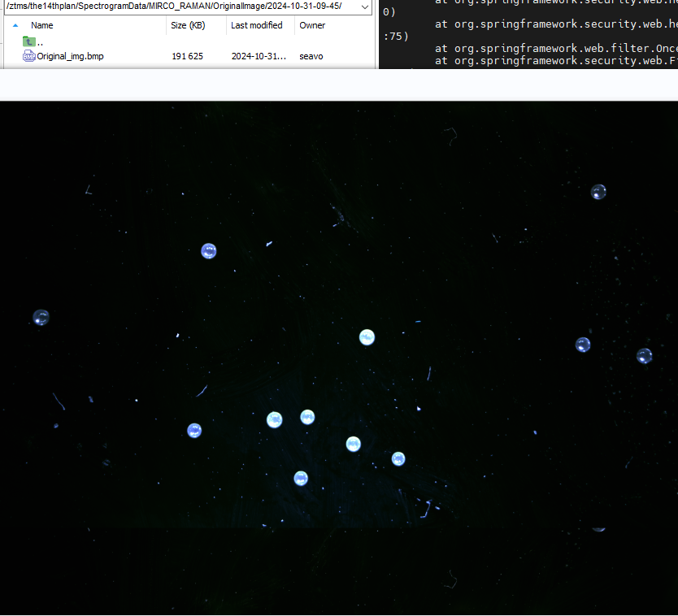Select the '..' parent directory entry
The image size is (678, 616).
point(40,42)
